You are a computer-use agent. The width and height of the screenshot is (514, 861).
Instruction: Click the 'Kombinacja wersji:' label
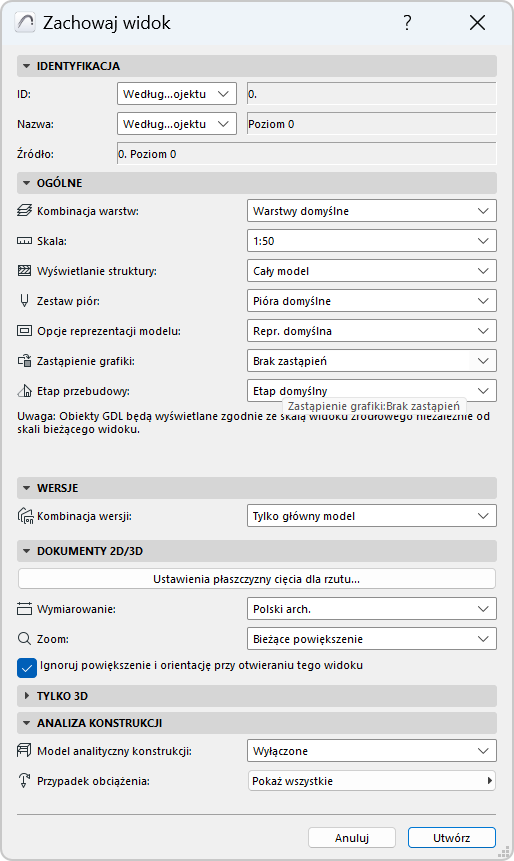(x=85, y=516)
